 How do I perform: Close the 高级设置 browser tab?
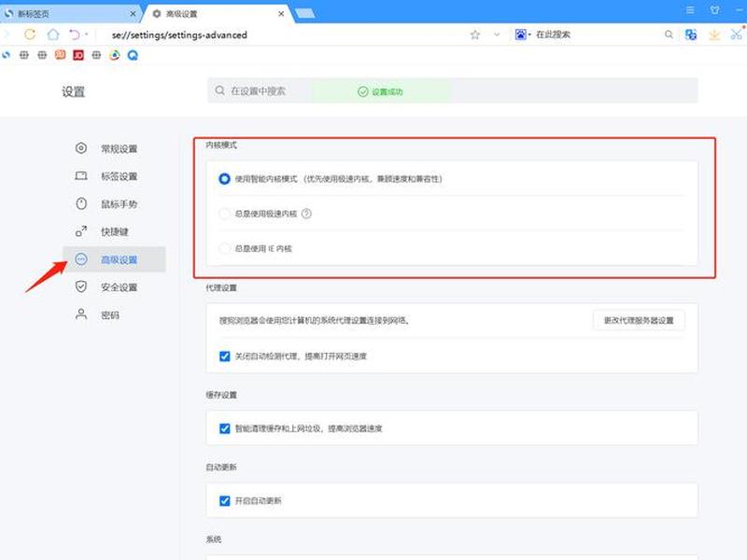pos(281,14)
